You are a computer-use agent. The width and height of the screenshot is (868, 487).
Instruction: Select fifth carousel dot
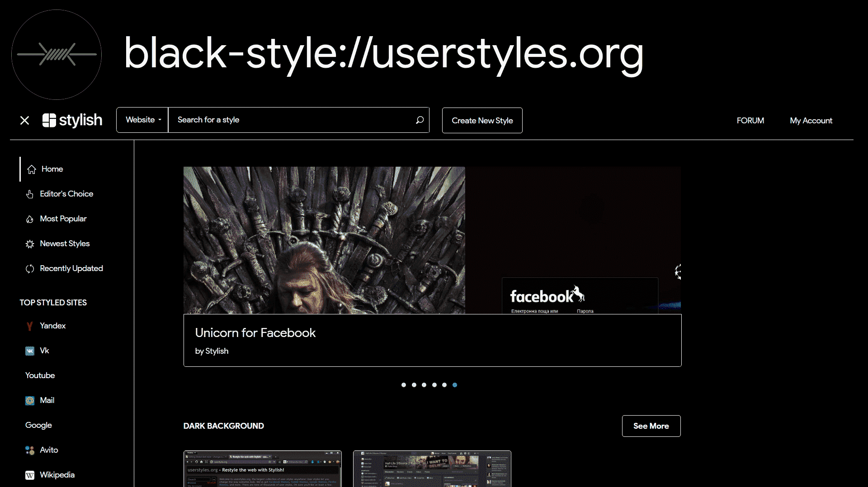click(x=444, y=385)
